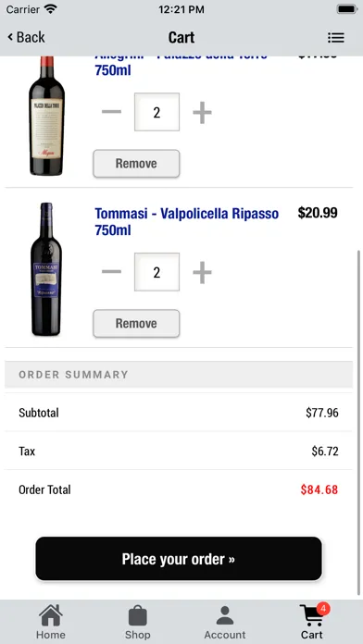Screen dimensions: 363x644
Task: Switch to the Shop tab
Action: click(x=138, y=622)
